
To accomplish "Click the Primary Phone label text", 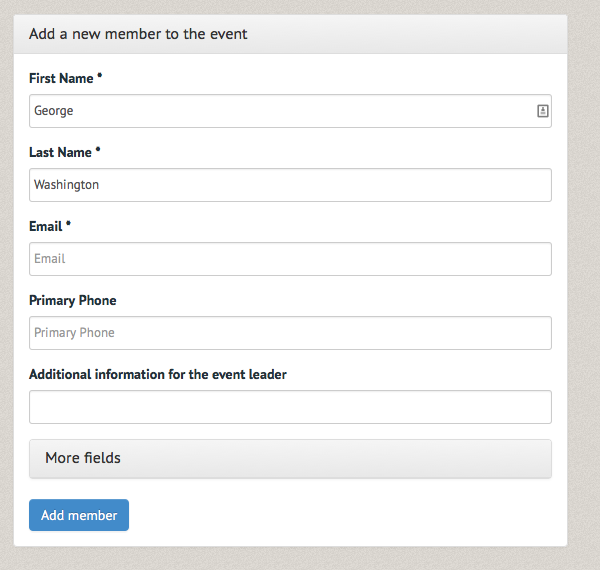I will 73,300.
